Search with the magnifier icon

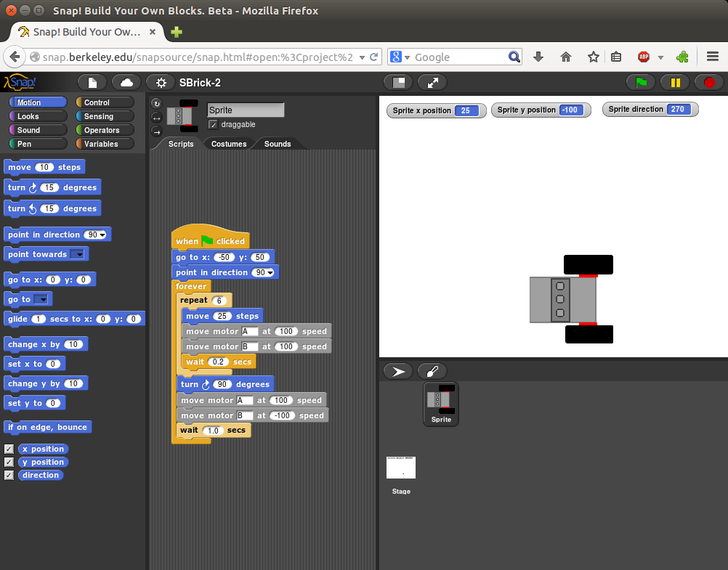tap(514, 57)
